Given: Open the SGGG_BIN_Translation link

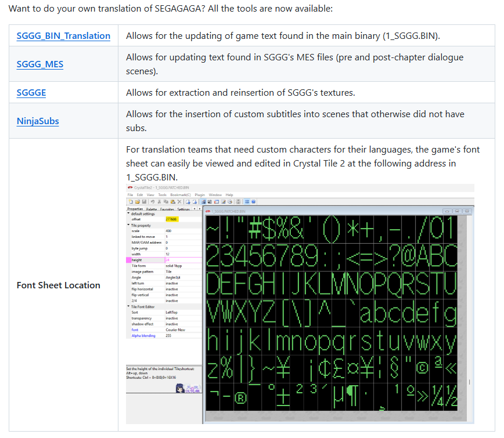Looking at the screenshot, I should click(x=63, y=35).
